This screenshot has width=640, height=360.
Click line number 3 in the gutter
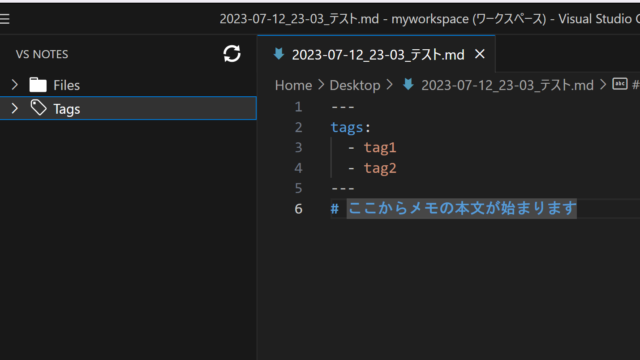[298, 147]
